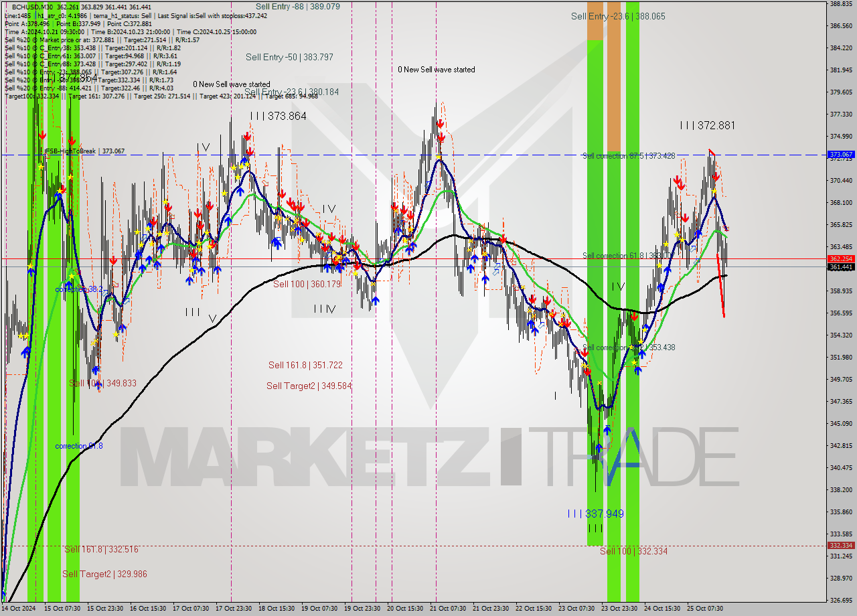Click the 'Sell Target2 | 349.584' label
The image size is (857, 616).
click(x=309, y=386)
